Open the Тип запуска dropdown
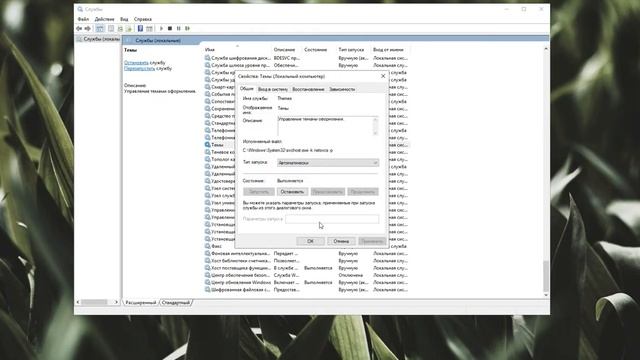Viewport: 640px width, 360px height. tap(328, 163)
